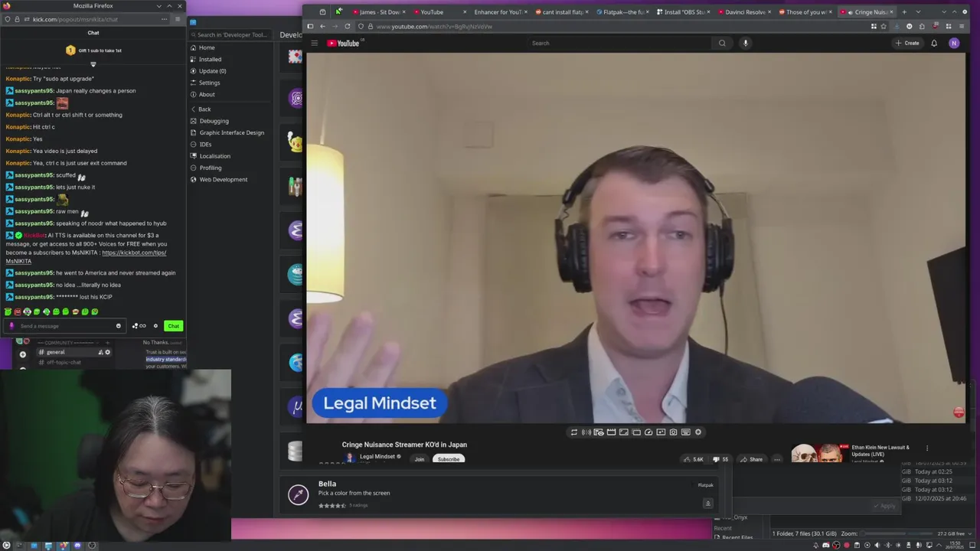Open the YouTube guide hamburger menu
The width and height of the screenshot is (980, 551).
(x=314, y=43)
